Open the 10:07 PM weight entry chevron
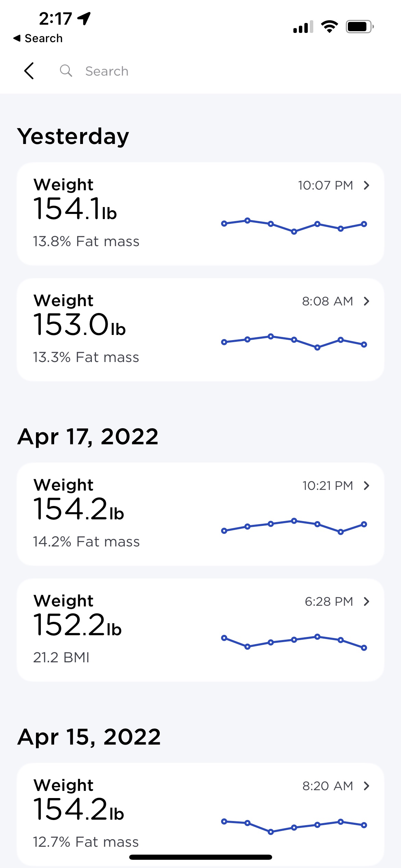 [366, 185]
